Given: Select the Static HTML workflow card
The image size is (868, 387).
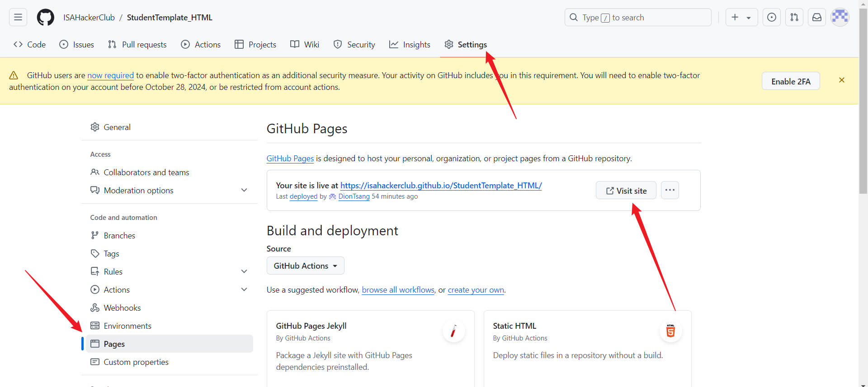Looking at the screenshot, I should pyautogui.click(x=587, y=348).
